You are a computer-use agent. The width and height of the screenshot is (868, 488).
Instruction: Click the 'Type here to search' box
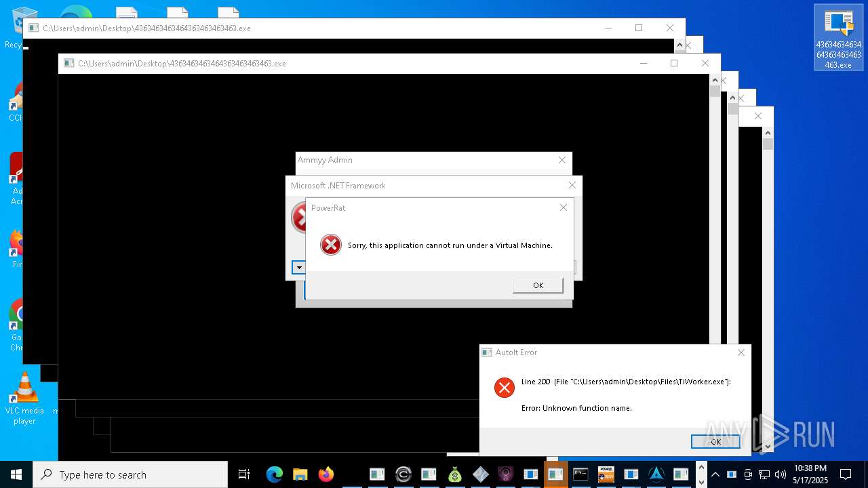pos(130,474)
